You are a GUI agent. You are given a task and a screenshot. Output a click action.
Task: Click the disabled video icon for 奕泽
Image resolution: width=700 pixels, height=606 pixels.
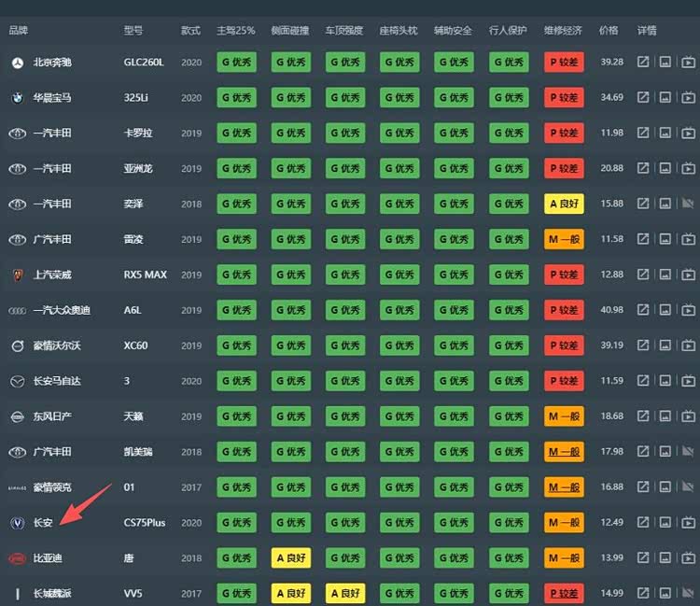(x=688, y=204)
